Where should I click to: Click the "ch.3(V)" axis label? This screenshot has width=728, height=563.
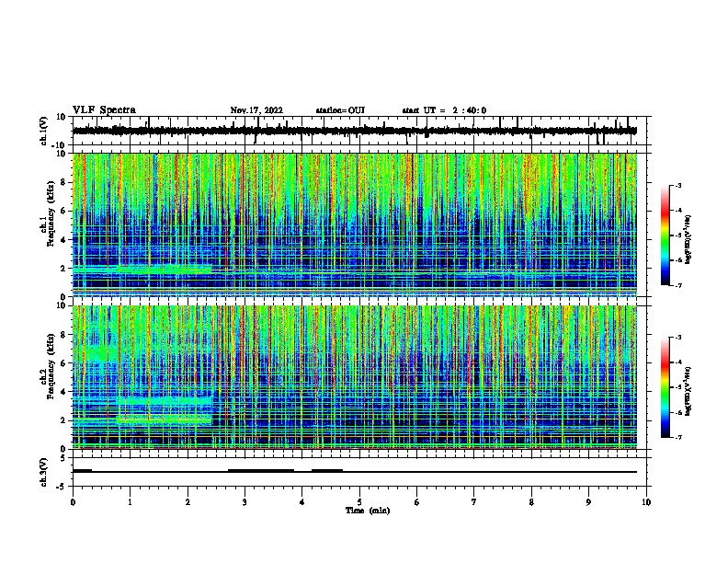[x=44, y=472]
